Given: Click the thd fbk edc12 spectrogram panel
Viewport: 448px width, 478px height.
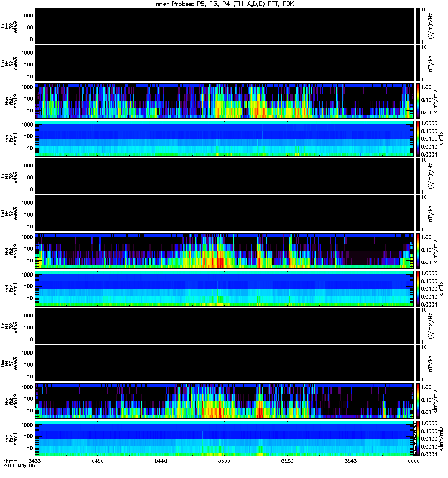Looking at the screenshot, I should click(x=225, y=251).
